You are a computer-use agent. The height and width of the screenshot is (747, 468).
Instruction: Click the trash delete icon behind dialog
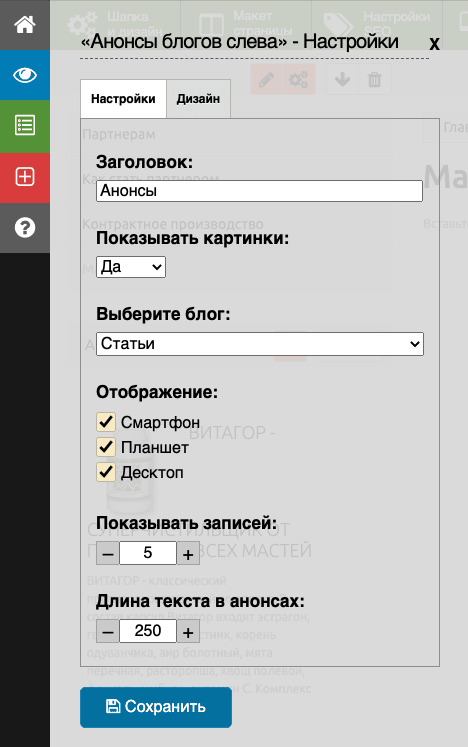(375, 79)
